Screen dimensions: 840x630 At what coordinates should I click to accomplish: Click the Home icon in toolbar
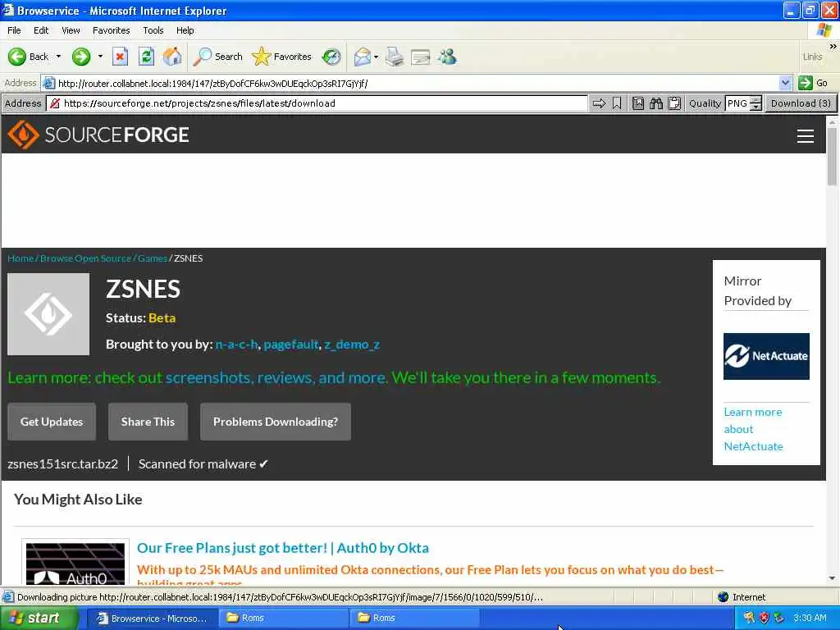[x=172, y=57]
